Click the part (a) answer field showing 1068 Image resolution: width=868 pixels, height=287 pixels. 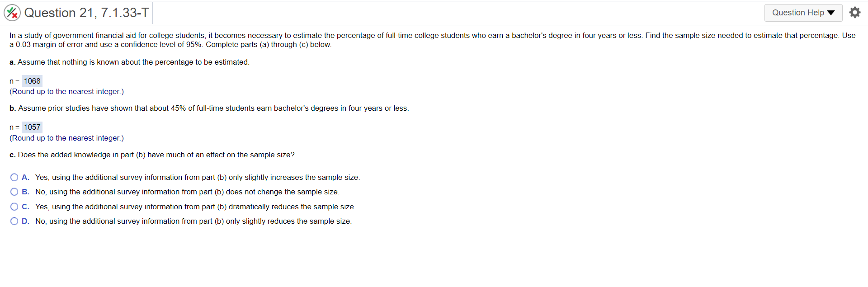click(32, 81)
